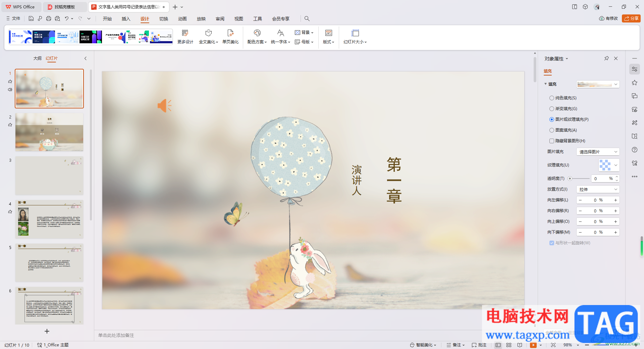Open the 开始 ribbon tab
The height and width of the screenshot is (349, 644).
107,19
